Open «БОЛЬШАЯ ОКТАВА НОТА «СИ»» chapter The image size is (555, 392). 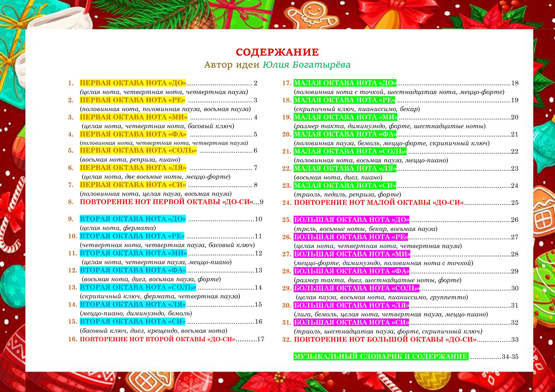click(x=351, y=322)
